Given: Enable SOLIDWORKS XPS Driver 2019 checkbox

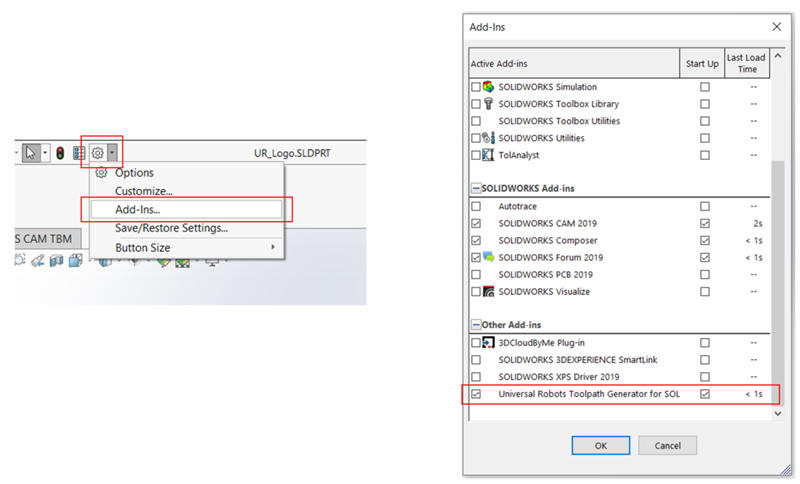Looking at the screenshot, I should pyautogui.click(x=476, y=377).
